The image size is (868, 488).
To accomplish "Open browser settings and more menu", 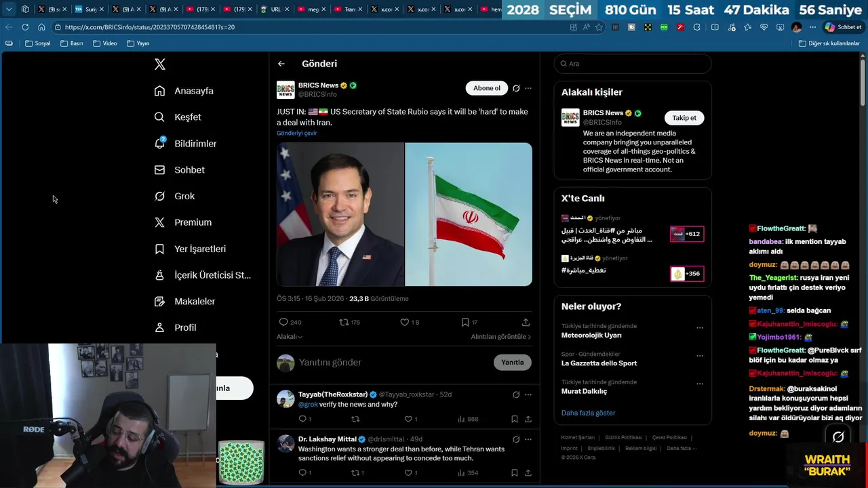I will coord(813,27).
